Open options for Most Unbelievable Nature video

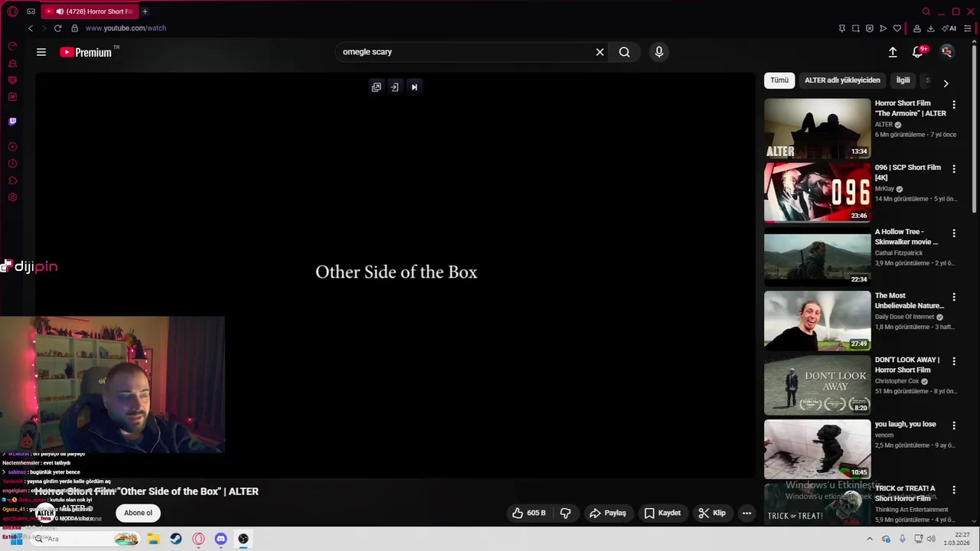point(954,297)
